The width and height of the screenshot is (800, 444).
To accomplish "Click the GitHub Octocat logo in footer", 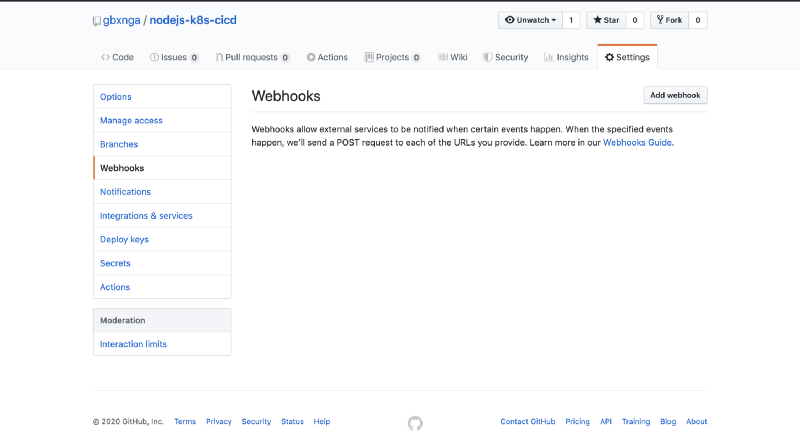I will coord(415,423).
